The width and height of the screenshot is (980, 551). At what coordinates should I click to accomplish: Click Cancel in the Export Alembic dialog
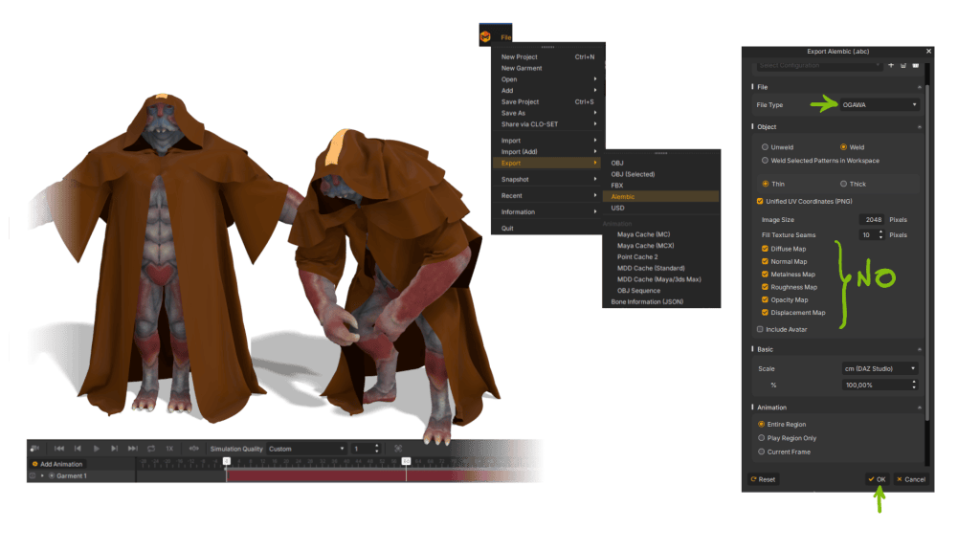click(911, 480)
